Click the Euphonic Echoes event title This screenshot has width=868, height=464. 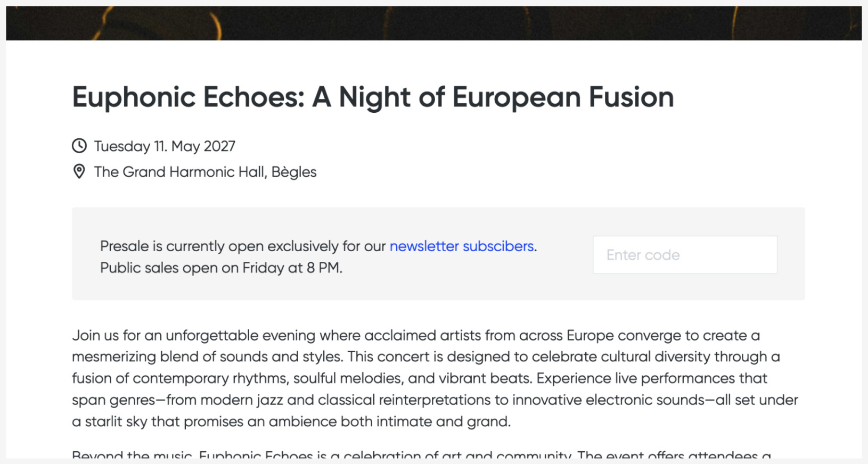click(x=373, y=97)
